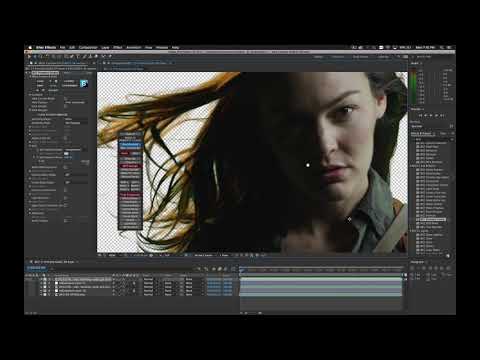
Task: Select the Brush tool
Action: point(84,57)
